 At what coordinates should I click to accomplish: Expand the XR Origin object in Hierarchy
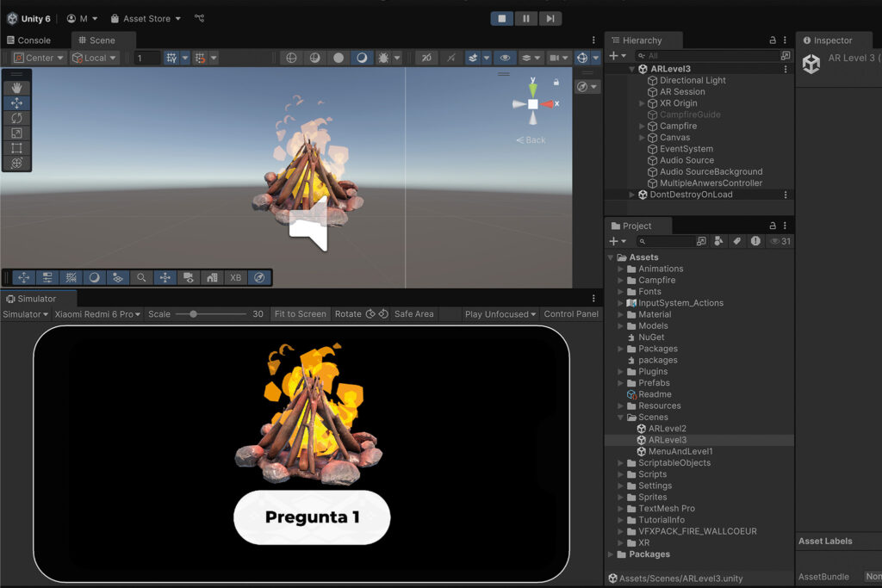point(642,103)
